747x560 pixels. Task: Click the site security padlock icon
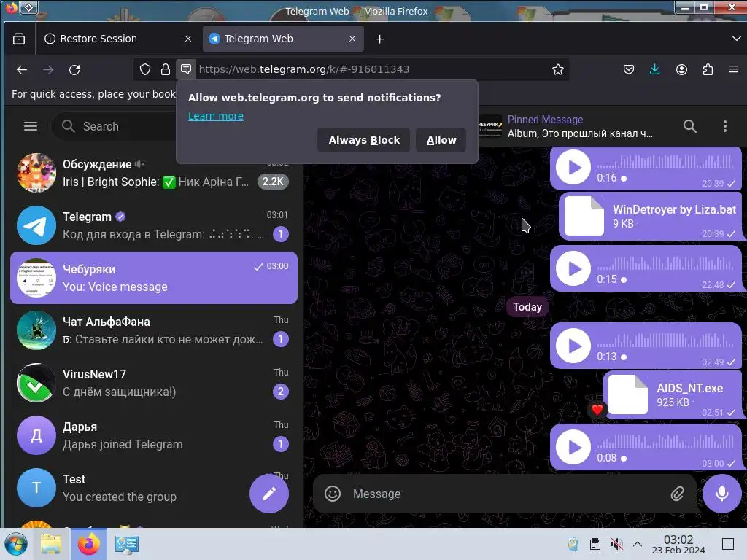[166, 69]
